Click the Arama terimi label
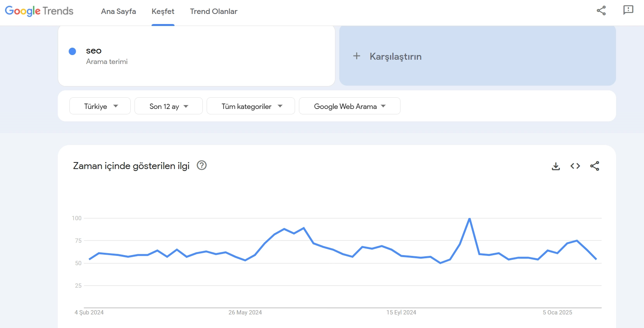This screenshot has width=644, height=328. 107,62
